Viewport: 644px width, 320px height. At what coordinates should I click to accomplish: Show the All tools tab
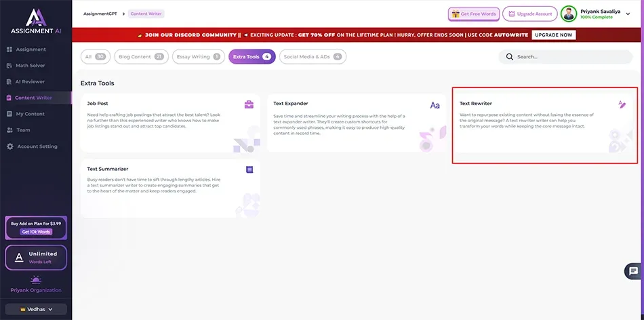(x=94, y=57)
